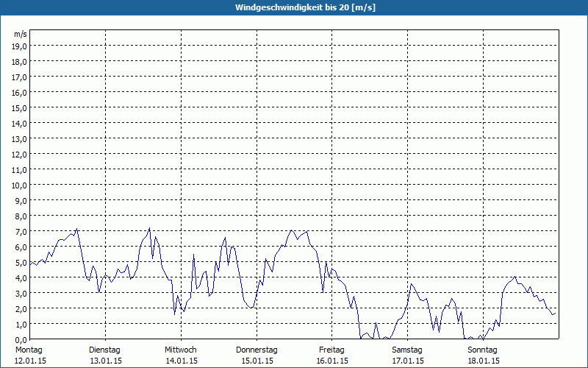
Task: Select the '12,0' y-axis label
Action: click(x=19, y=155)
